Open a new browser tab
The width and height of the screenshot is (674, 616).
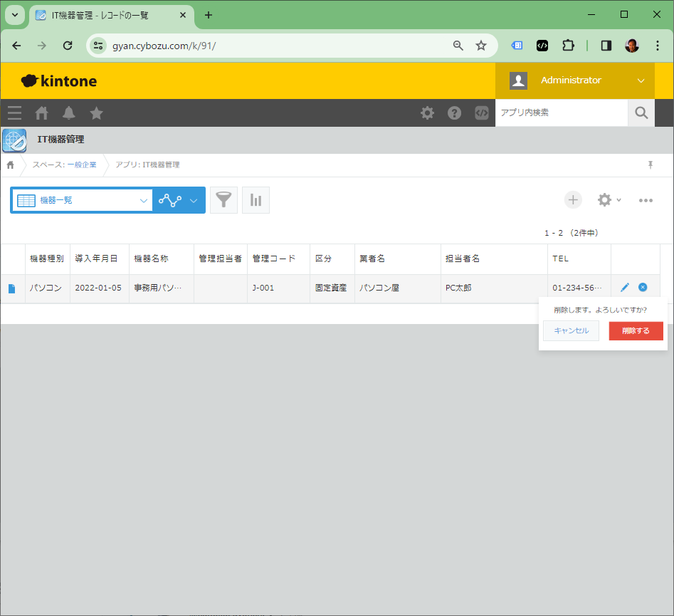pyautogui.click(x=209, y=15)
